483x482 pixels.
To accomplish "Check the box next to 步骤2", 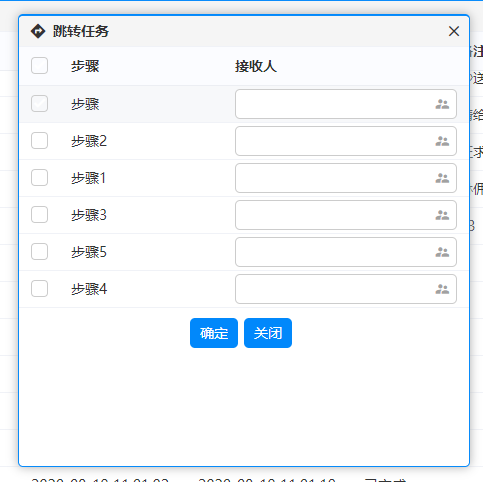I will click(x=39, y=141).
